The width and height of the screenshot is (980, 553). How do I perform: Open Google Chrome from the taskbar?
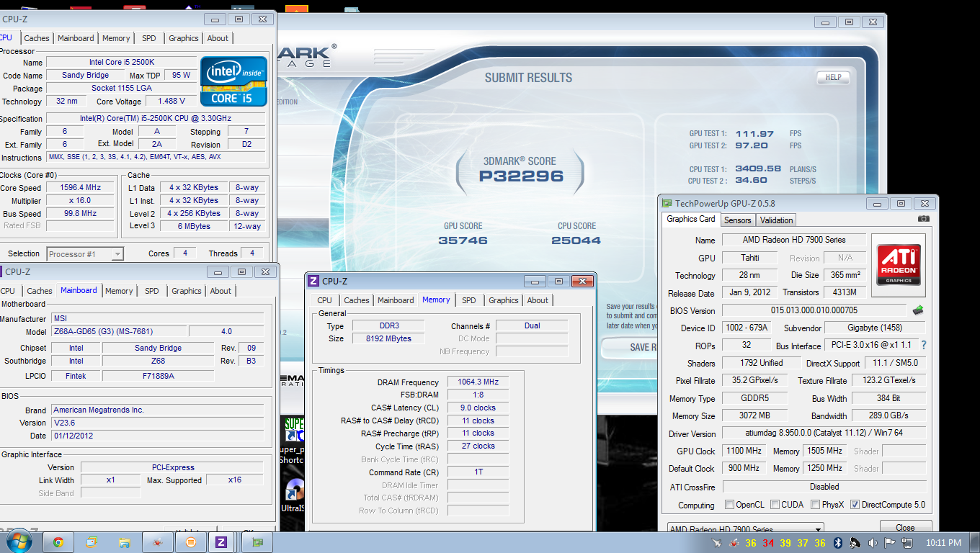click(58, 542)
